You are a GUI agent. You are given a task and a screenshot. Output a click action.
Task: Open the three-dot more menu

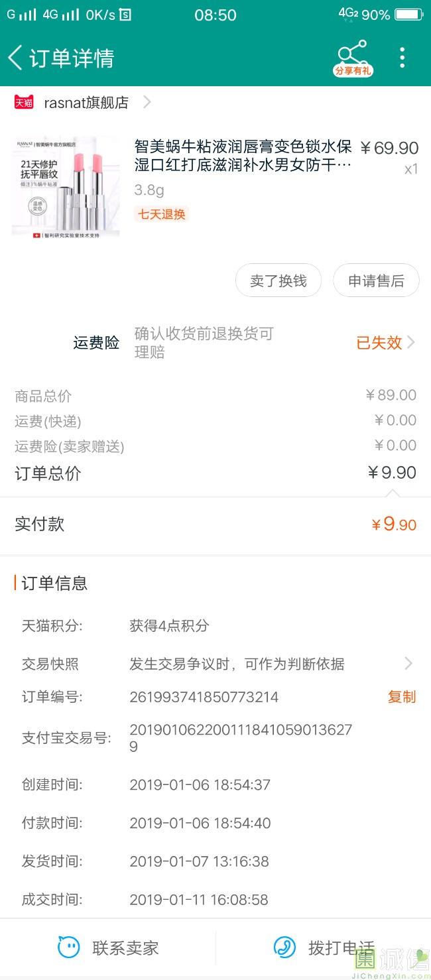click(402, 58)
